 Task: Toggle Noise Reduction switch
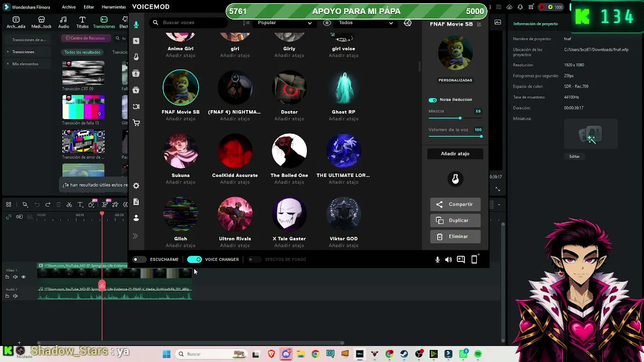click(433, 100)
